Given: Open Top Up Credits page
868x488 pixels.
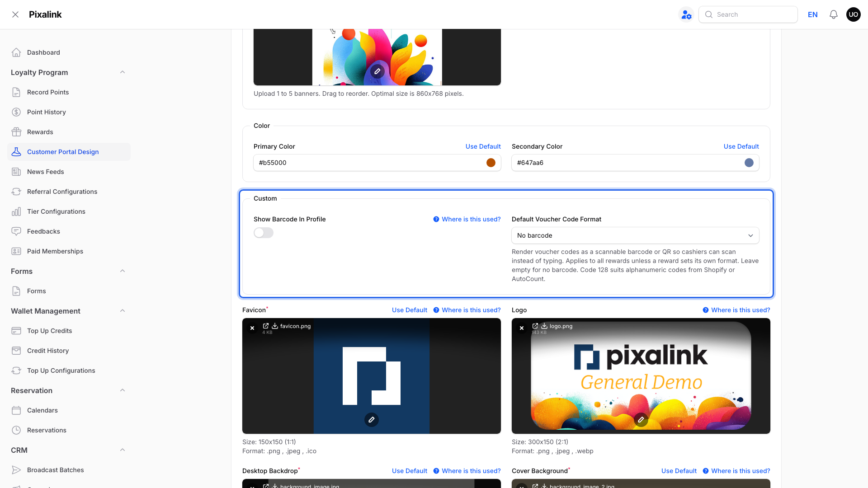Looking at the screenshot, I should click(69, 331).
